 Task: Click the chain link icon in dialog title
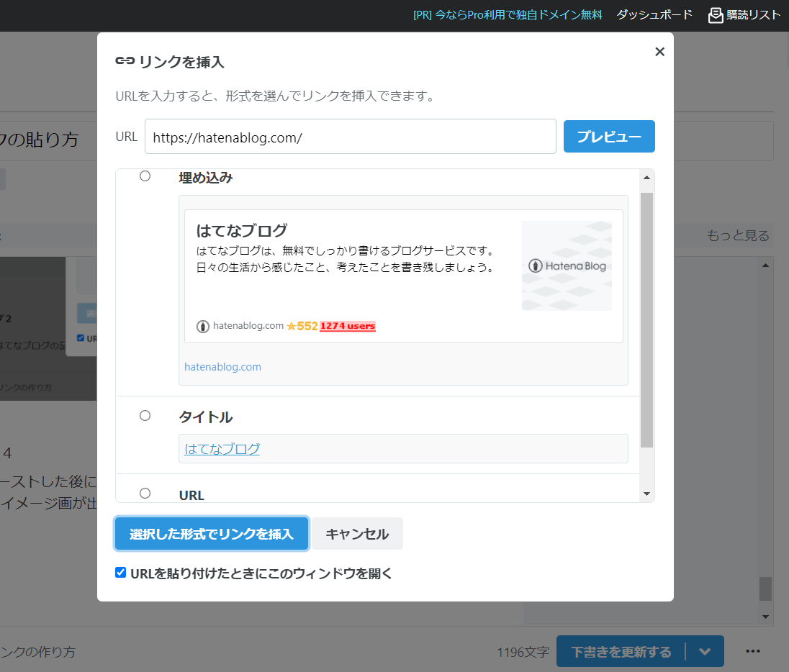[x=125, y=61]
